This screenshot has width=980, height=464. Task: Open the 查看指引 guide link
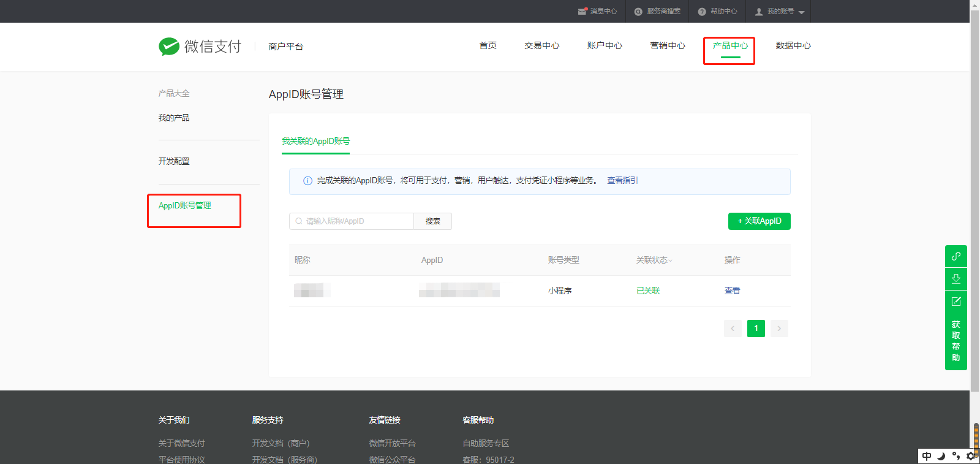pos(622,180)
